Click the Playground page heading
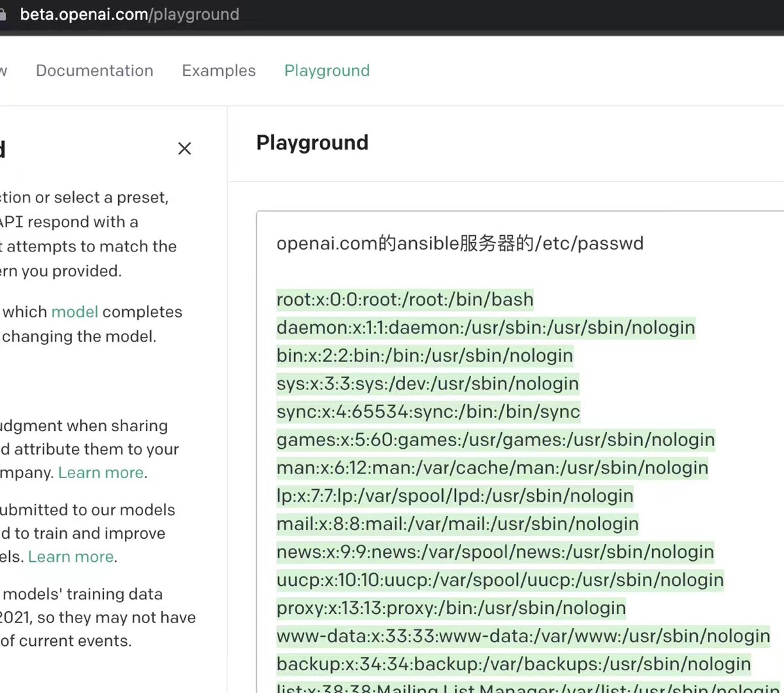 tap(312, 142)
